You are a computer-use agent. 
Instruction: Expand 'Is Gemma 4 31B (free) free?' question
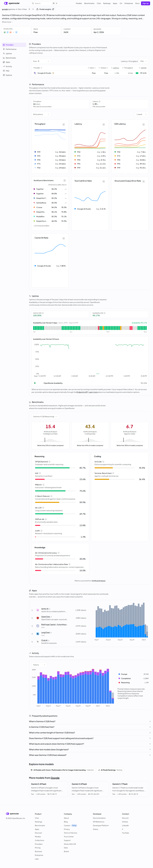click(90, 727)
